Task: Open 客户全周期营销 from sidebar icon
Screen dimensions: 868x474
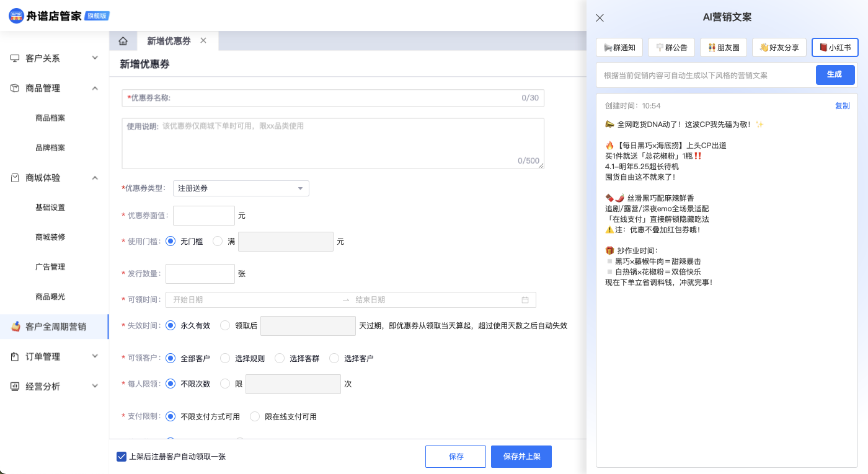Action: (x=16, y=327)
